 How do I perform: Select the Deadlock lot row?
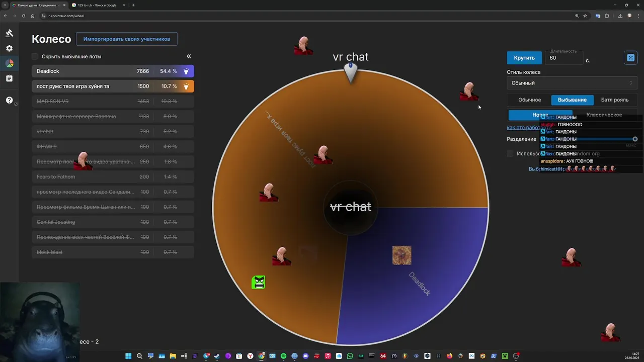[113, 71]
